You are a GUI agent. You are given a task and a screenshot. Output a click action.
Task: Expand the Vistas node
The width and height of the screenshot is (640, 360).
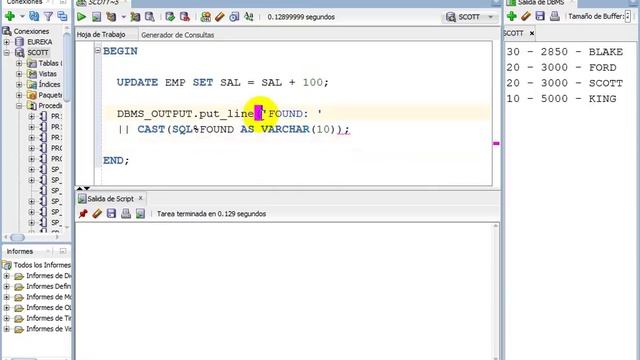click(19, 74)
